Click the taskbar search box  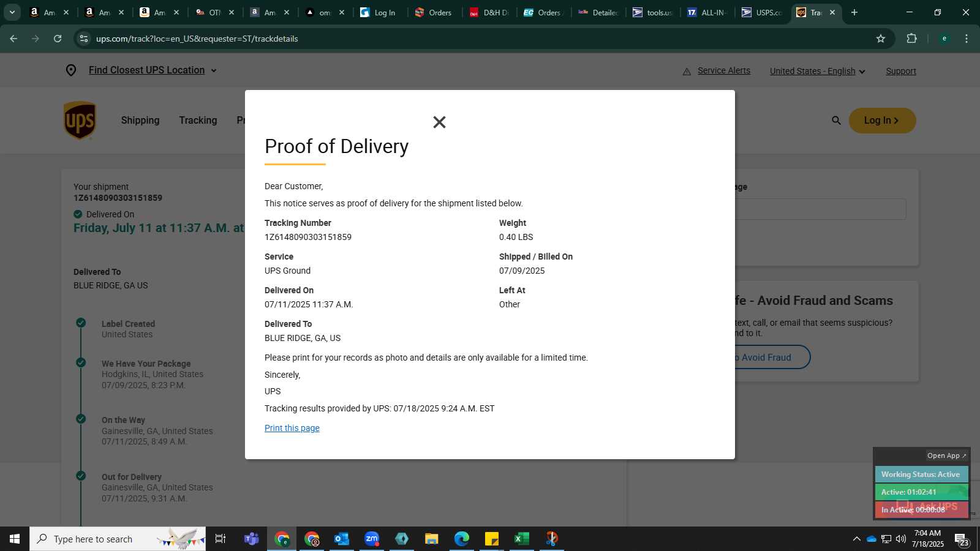[118, 539]
